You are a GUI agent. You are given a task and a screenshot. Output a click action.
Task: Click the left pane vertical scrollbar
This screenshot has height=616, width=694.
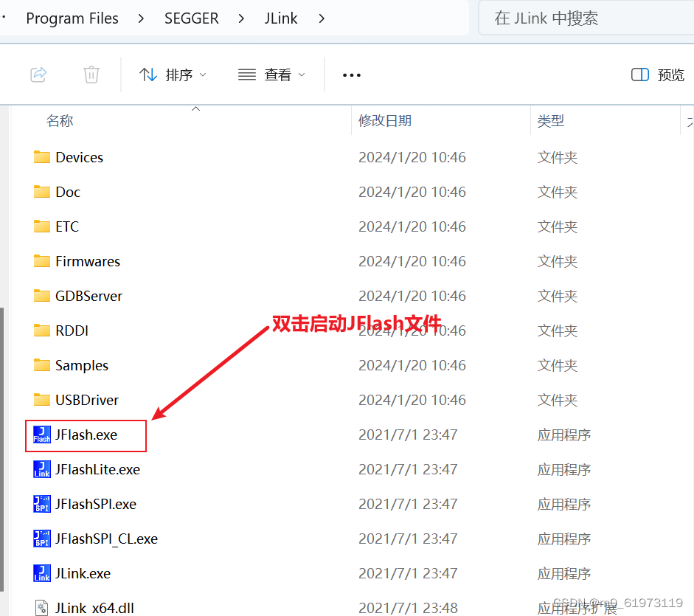tap(1, 449)
